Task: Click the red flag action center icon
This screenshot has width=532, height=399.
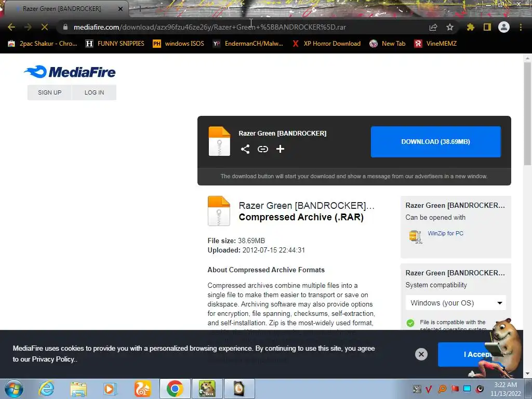Action: 455,389
